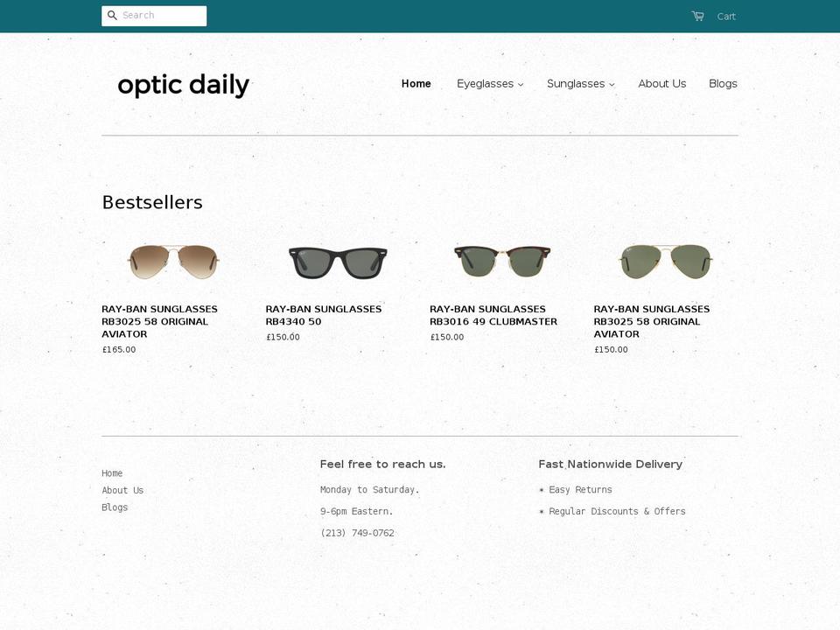
Task: Click Clubmaster £150.00 price text
Action: point(447,337)
